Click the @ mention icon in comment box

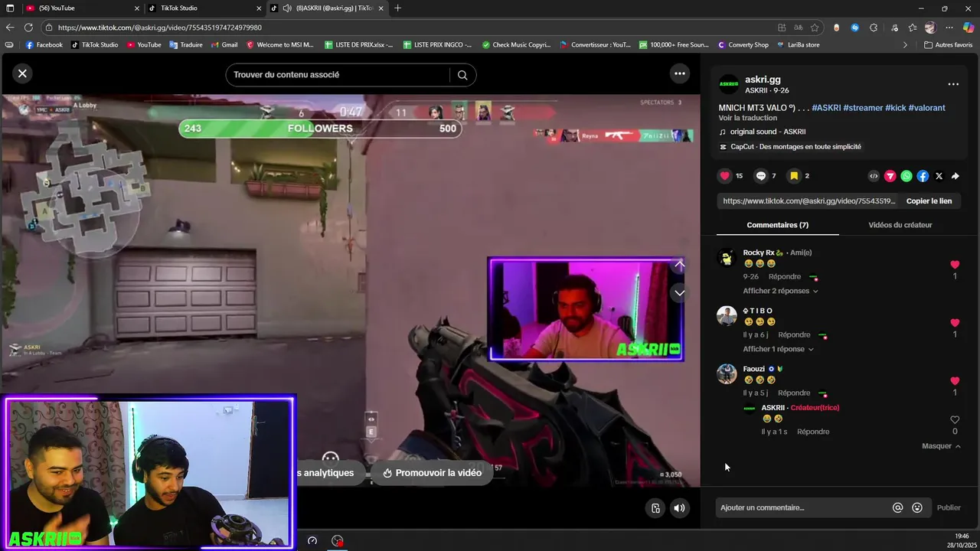pos(898,507)
